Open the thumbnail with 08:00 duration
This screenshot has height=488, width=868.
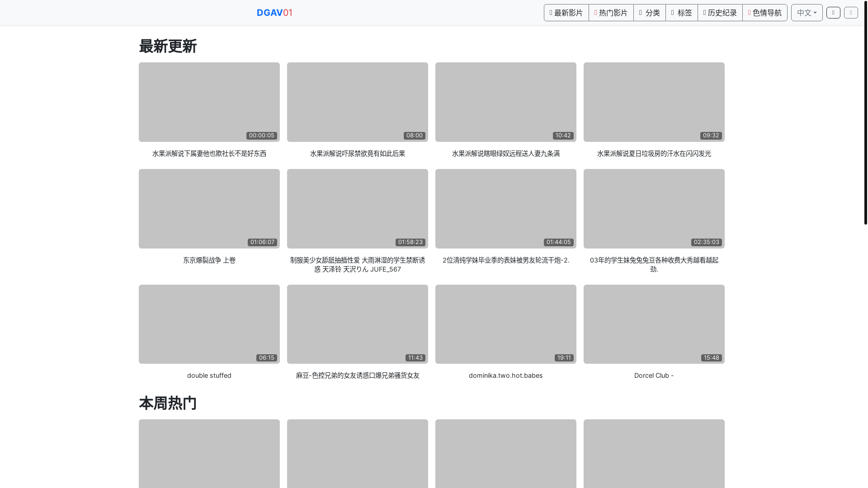point(358,102)
